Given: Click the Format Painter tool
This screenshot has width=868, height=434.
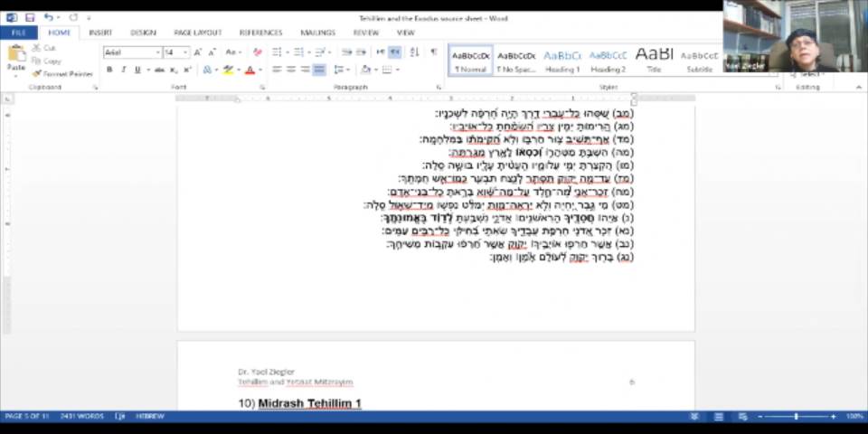Looking at the screenshot, I should click(61, 73).
